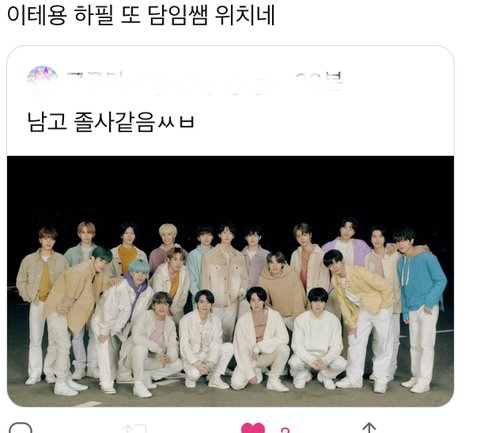
Task: Click the pink like count number
Action: (x=284, y=430)
